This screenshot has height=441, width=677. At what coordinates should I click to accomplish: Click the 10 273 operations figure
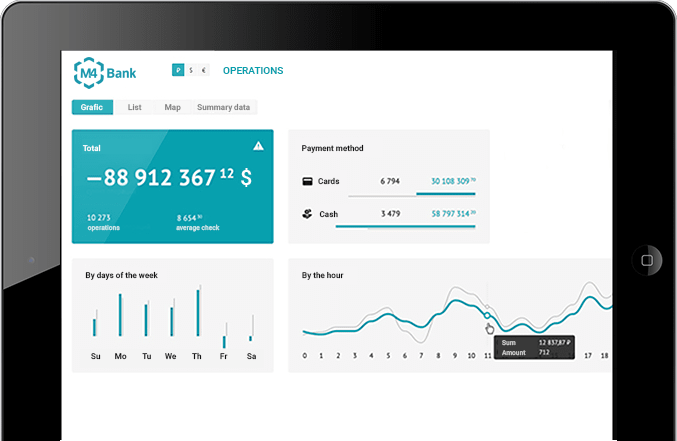click(103, 222)
